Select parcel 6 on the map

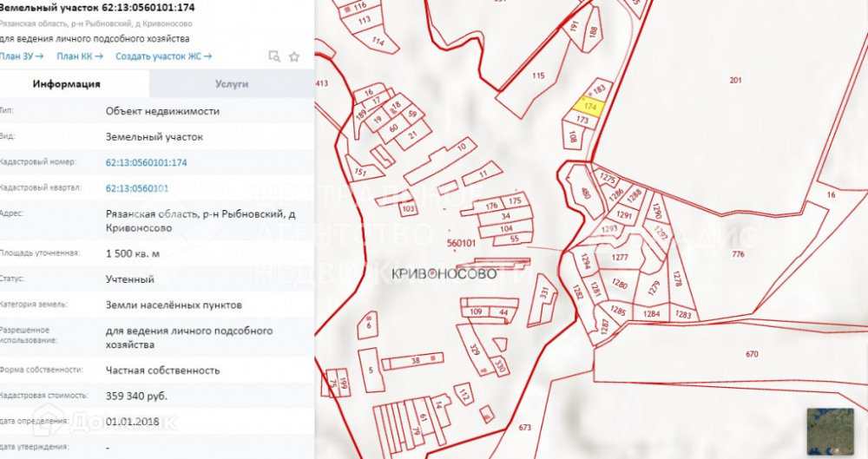pos(369,325)
